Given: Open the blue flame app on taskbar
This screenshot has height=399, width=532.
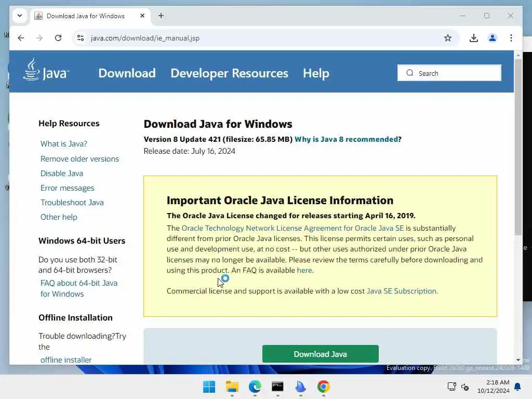Looking at the screenshot, I should click(301, 387).
